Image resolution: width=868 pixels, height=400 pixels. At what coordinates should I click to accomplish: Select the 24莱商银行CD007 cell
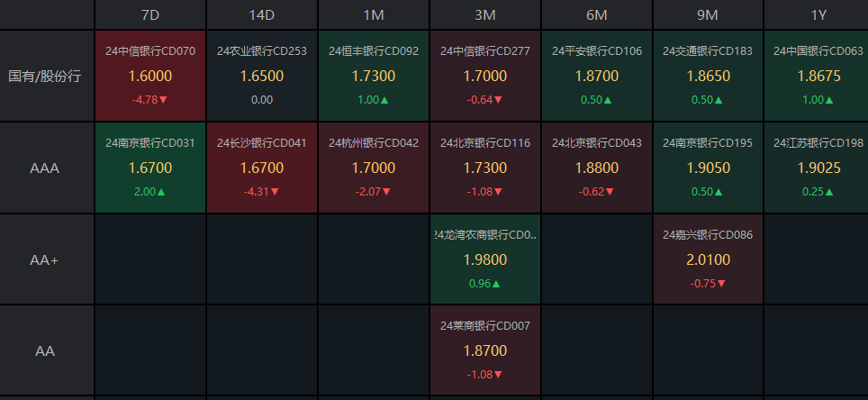[485, 350]
